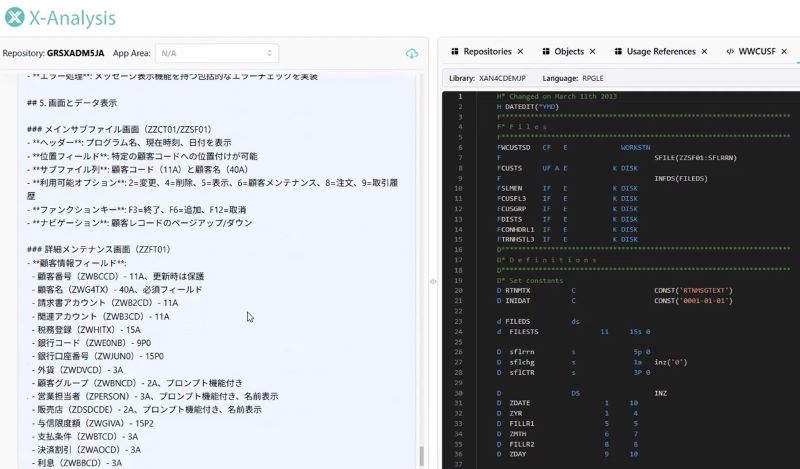800x469 pixels.
Task: Click heading containing ZZFT01
Action: pos(98,250)
